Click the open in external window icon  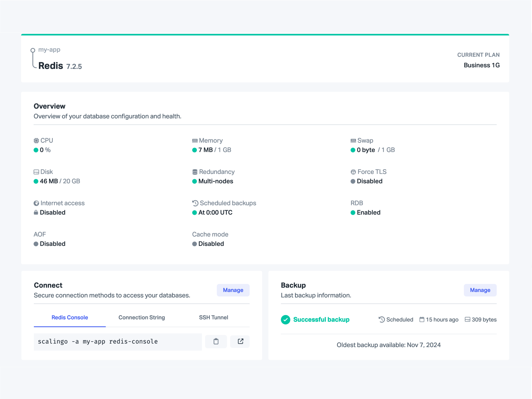240,341
